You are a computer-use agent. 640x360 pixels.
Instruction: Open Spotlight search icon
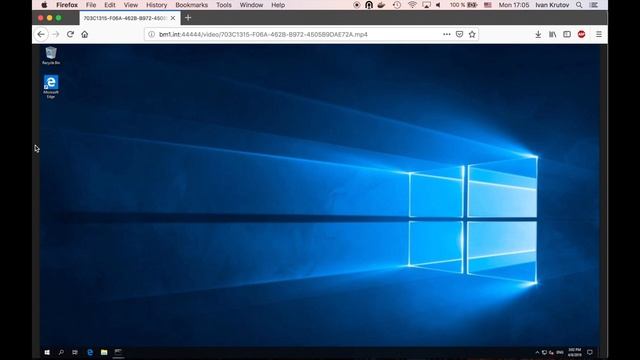(579, 5)
